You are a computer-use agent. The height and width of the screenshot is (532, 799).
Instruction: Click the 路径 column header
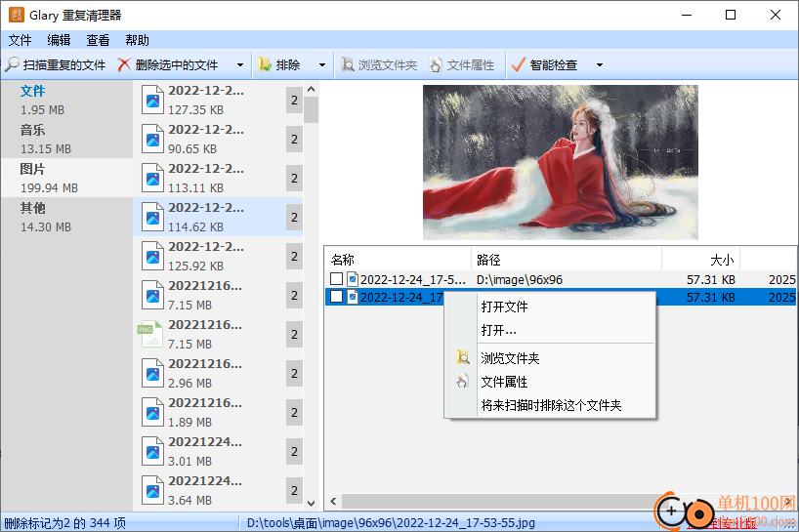tap(567, 260)
